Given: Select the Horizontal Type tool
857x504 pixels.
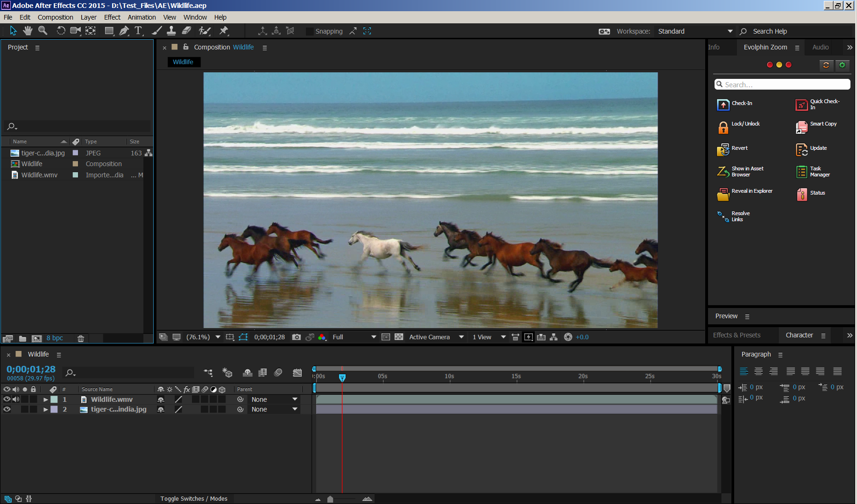Looking at the screenshot, I should [x=138, y=31].
